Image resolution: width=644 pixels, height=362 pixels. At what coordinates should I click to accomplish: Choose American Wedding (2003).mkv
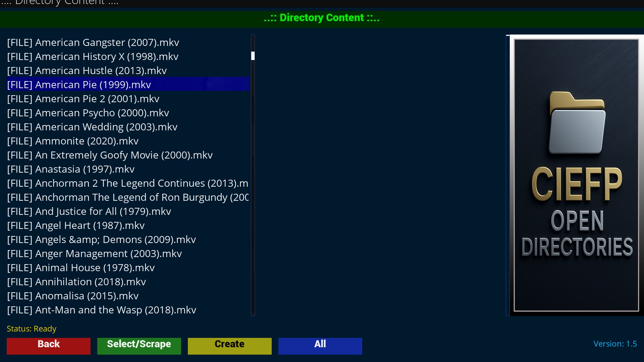click(128, 127)
